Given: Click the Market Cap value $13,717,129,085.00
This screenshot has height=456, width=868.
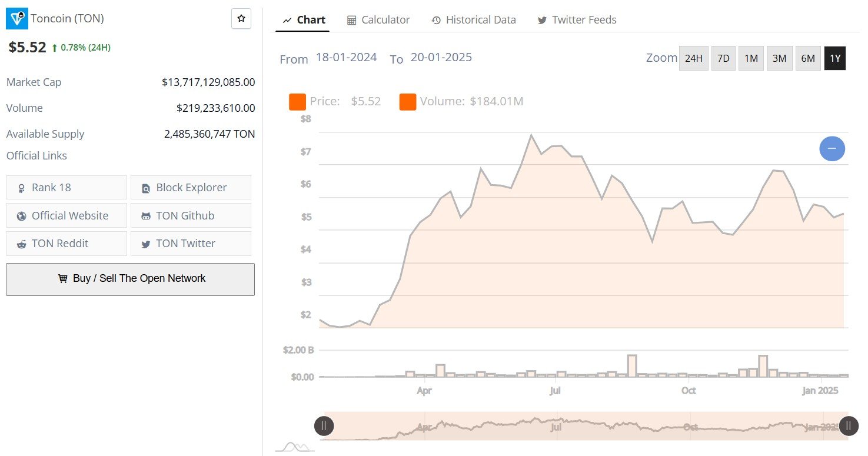Looking at the screenshot, I should [208, 82].
